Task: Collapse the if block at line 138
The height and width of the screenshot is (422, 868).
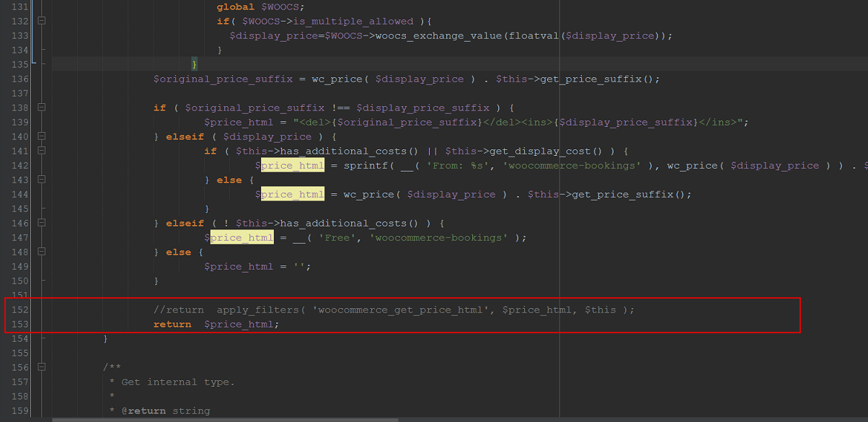Action: point(41,107)
